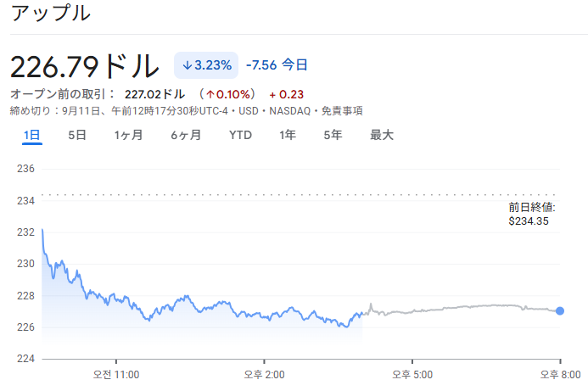Select the 6ヶ月 range tab

tap(186, 135)
